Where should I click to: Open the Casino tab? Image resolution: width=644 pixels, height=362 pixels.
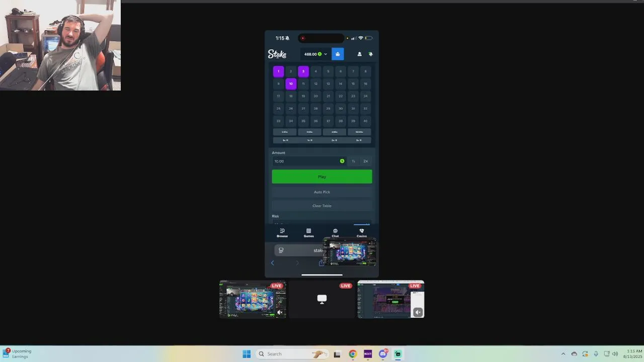362,233
